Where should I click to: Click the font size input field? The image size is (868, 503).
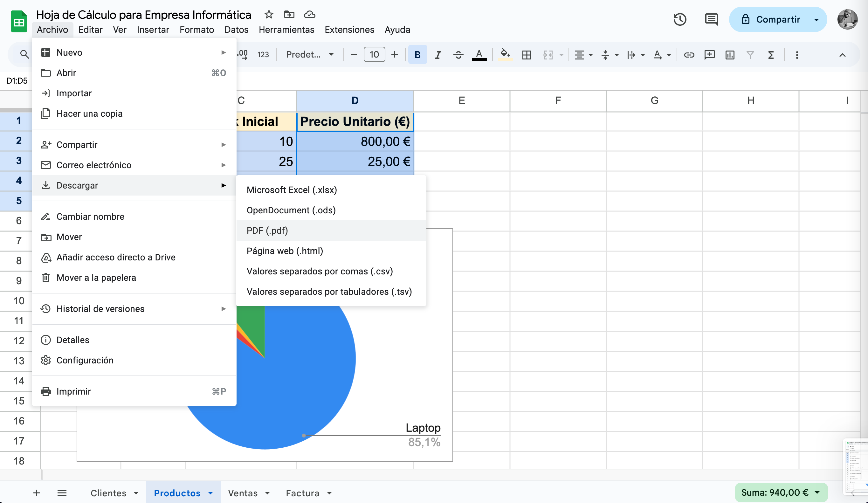(374, 54)
